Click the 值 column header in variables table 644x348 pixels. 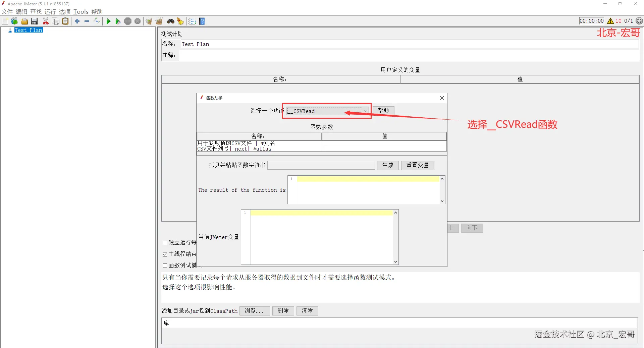coord(520,79)
